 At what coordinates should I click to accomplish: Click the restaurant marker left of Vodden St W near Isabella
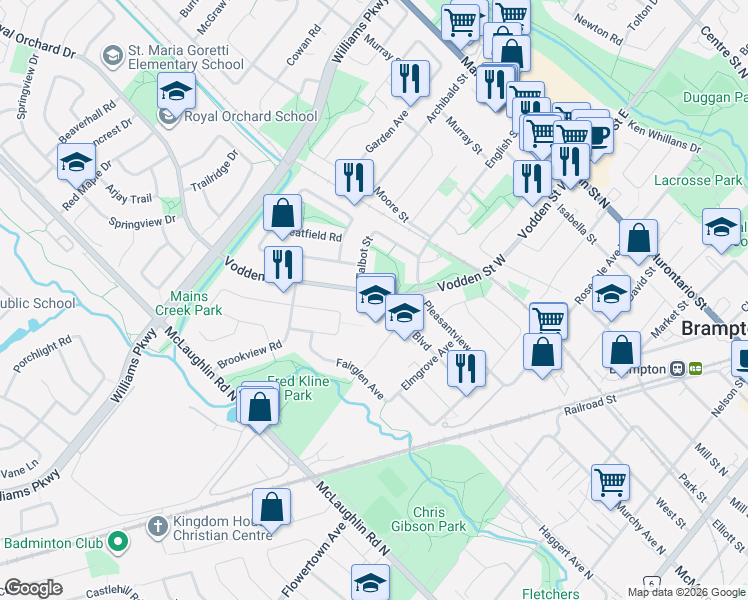532,182
